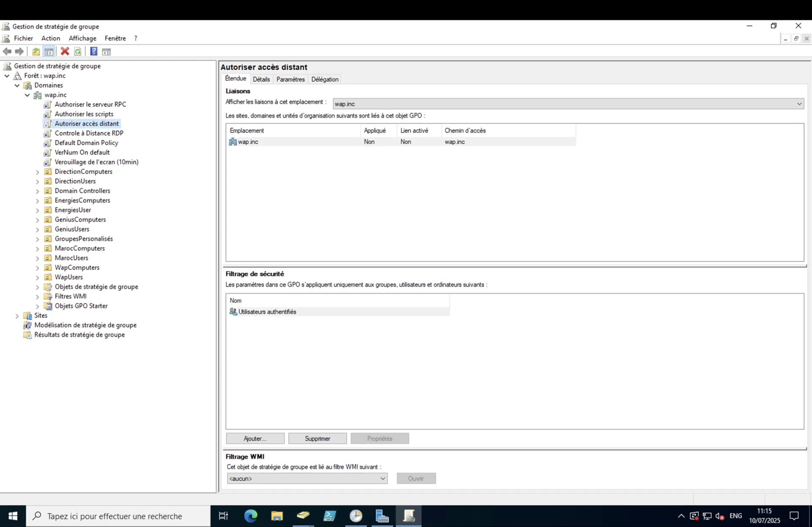
Task: Expand the Sites node
Action: click(x=17, y=316)
